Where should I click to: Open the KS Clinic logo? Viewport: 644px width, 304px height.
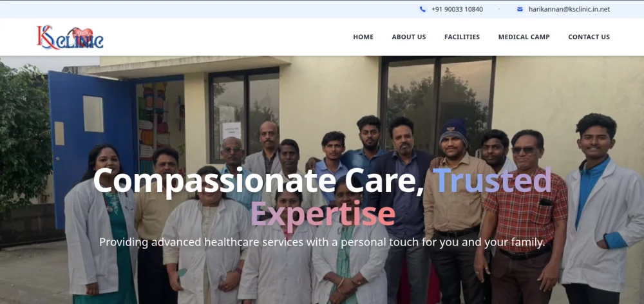point(70,37)
